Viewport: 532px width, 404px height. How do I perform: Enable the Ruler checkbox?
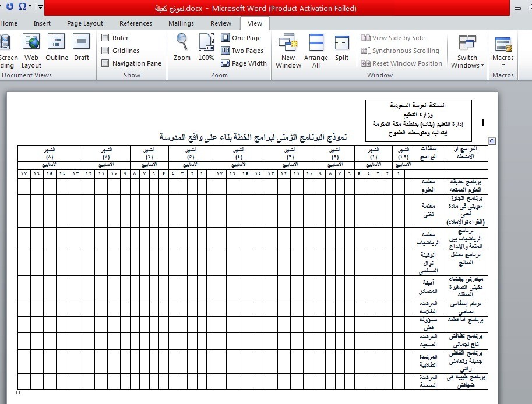pyautogui.click(x=105, y=38)
